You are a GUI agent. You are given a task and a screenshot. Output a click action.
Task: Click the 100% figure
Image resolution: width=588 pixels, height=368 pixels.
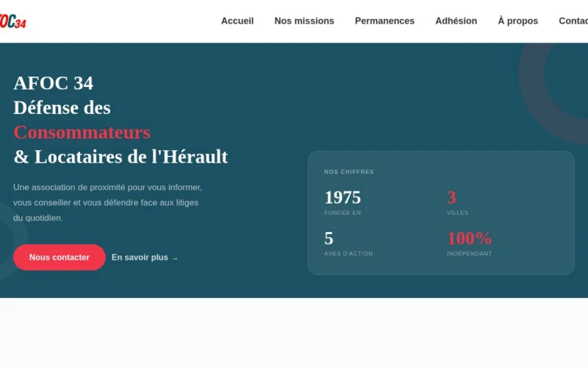pyautogui.click(x=469, y=238)
